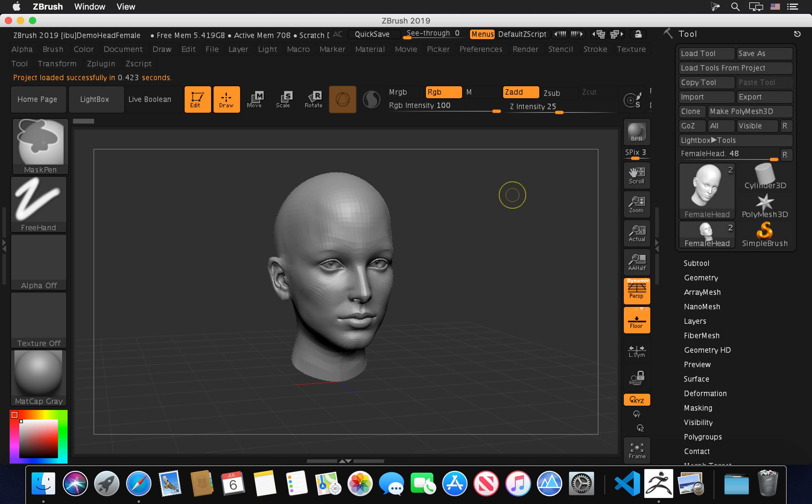Expand the Deformation palette section
This screenshot has width=812, height=504.
pos(705,393)
